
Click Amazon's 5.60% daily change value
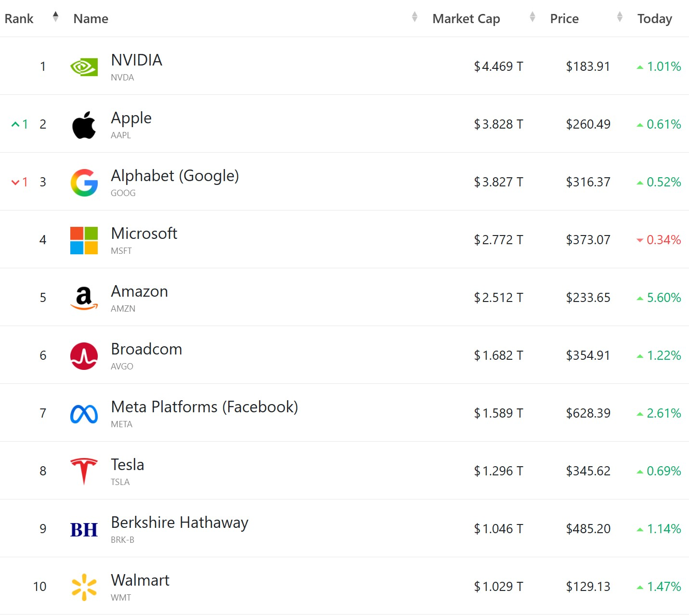pyautogui.click(x=663, y=298)
